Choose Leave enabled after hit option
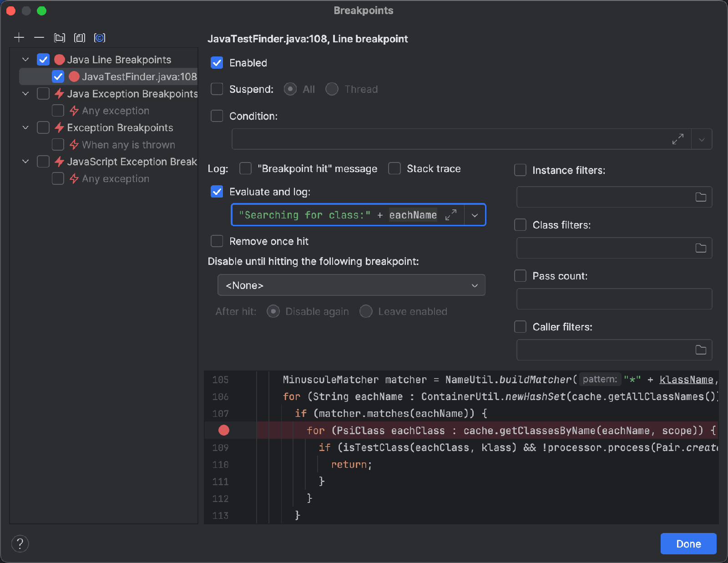This screenshot has width=728, height=563. coord(366,311)
